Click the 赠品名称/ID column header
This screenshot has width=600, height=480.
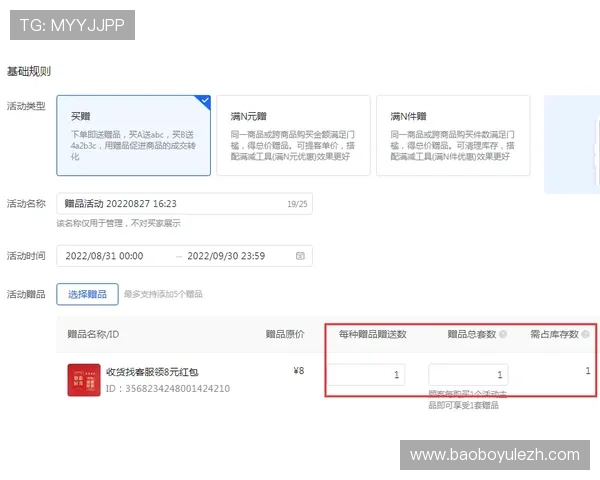pyautogui.click(x=93, y=334)
